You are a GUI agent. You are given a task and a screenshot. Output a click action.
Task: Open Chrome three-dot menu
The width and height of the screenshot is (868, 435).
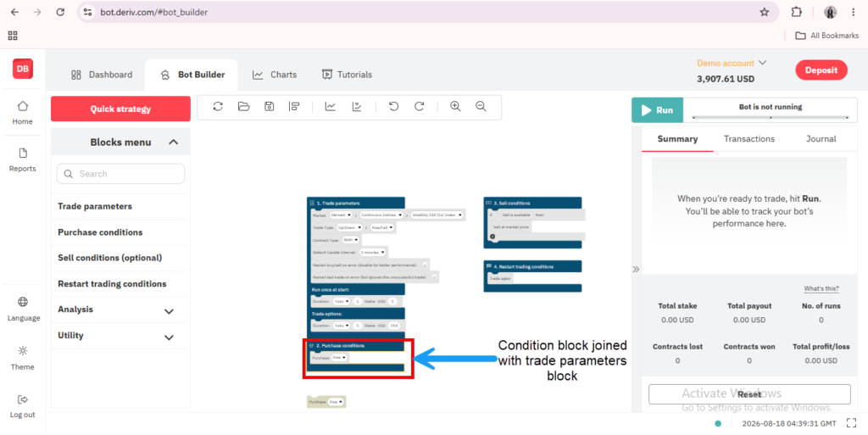coord(854,12)
